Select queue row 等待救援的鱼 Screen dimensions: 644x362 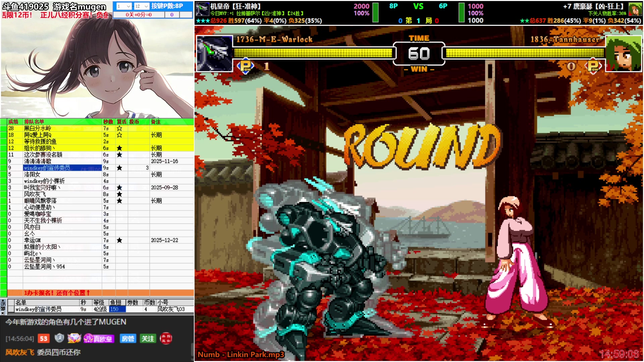[101, 141]
